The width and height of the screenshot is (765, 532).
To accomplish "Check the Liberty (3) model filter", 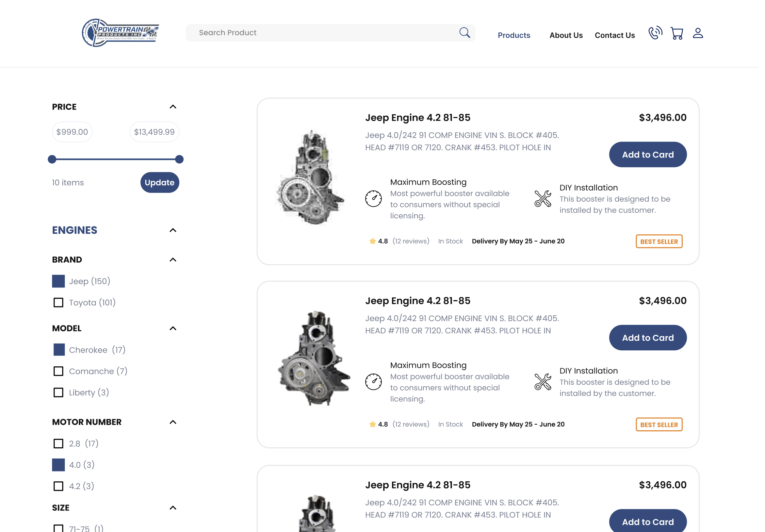I will (59, 393).
